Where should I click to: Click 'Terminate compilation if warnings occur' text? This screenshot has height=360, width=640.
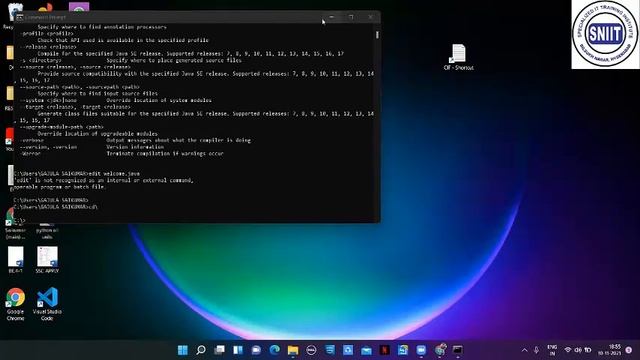pyautogui.click(x=165, y=153)
